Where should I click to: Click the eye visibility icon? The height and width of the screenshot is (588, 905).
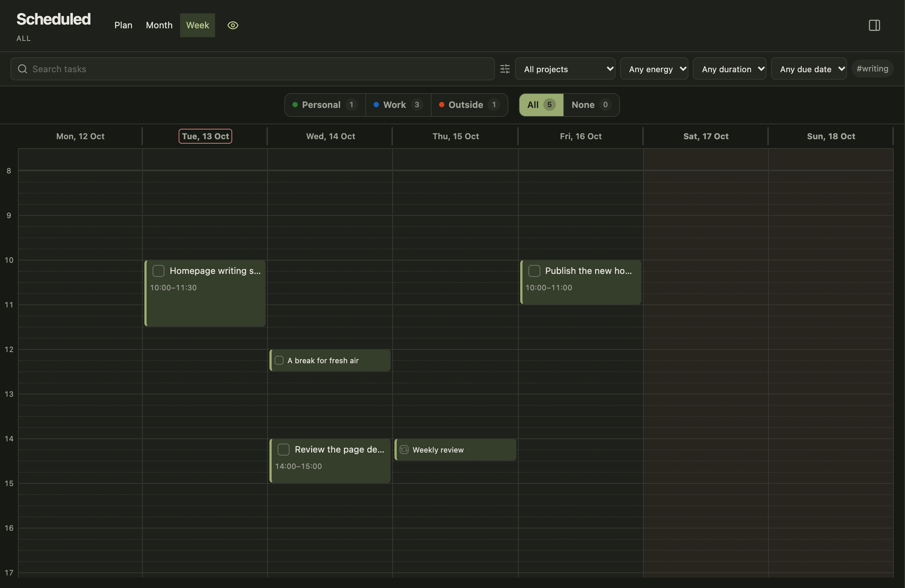(233, 25)
